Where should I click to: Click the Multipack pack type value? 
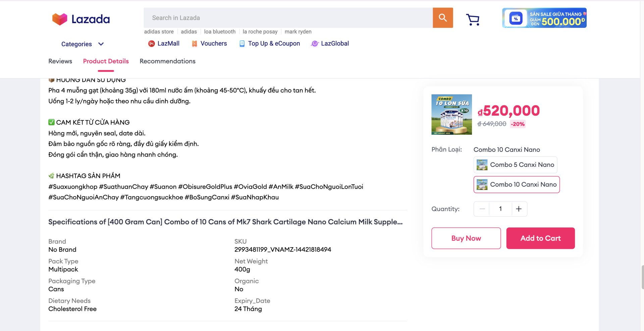point(63,269)
